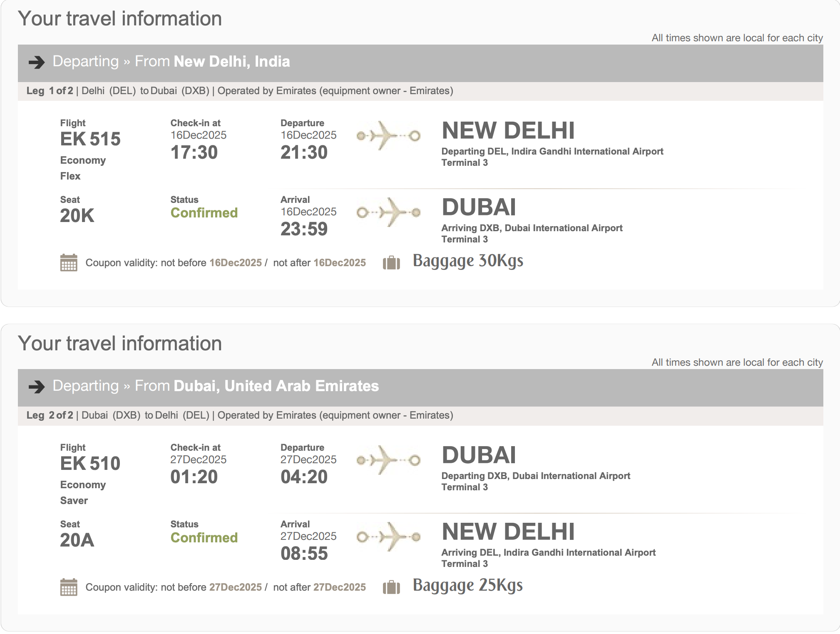This screenshot has height=634, width=840.
Task: Click the Arriving DXB, Dubai International Airport text
Action: click(532, 228)
